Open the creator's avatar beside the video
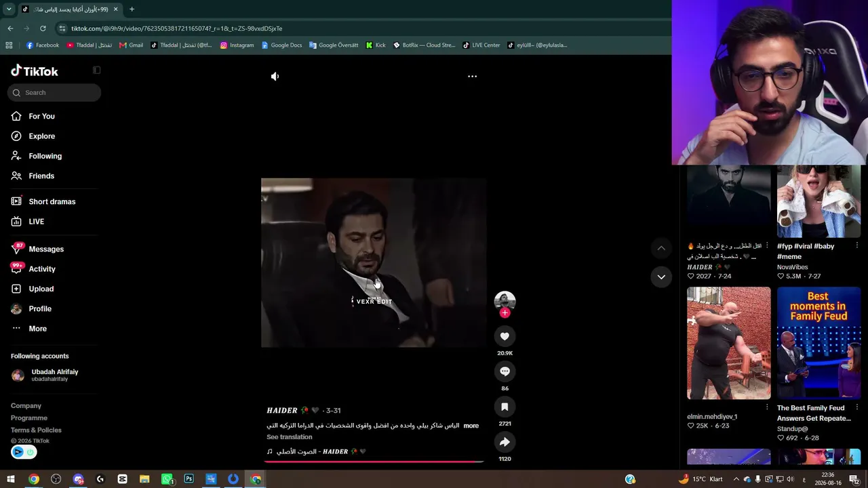Screen dimensions: 868x488 click(x=505, y=300)
